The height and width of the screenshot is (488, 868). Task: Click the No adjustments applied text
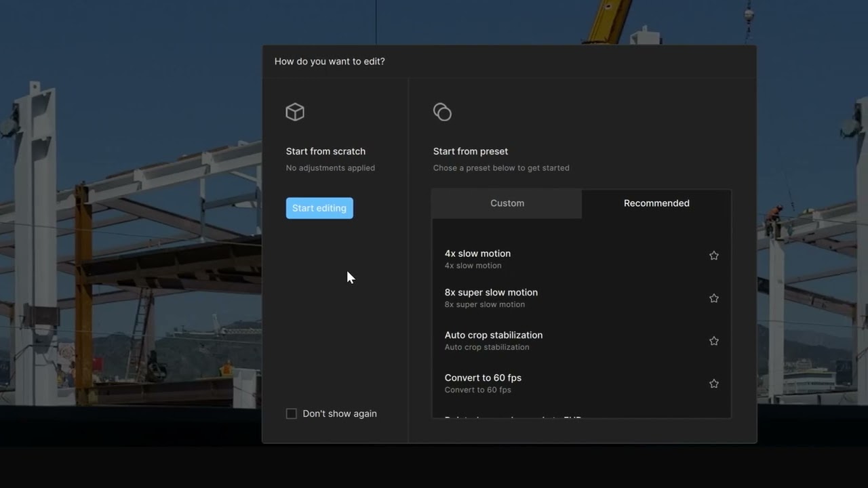click(330, 168)
